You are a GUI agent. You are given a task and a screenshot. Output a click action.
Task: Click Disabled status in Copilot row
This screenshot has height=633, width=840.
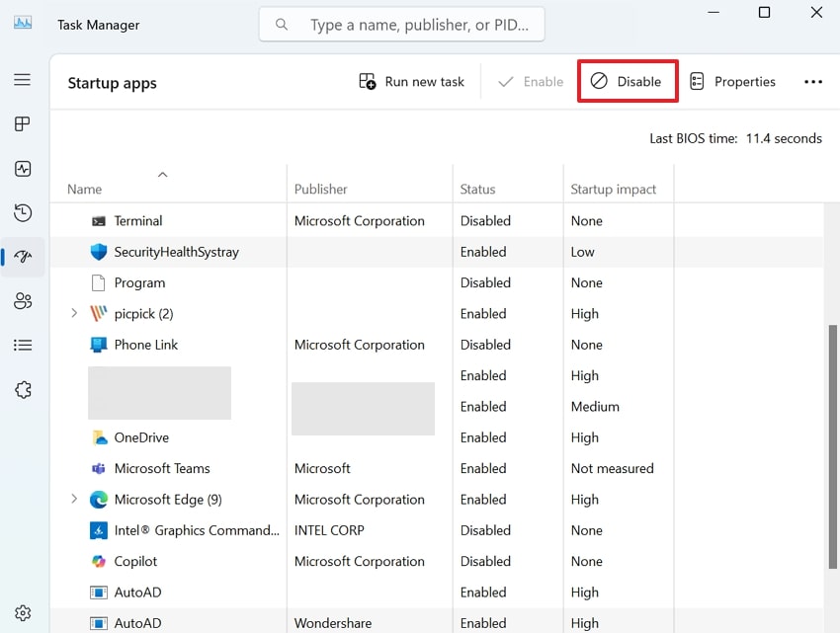click(485, 561)
